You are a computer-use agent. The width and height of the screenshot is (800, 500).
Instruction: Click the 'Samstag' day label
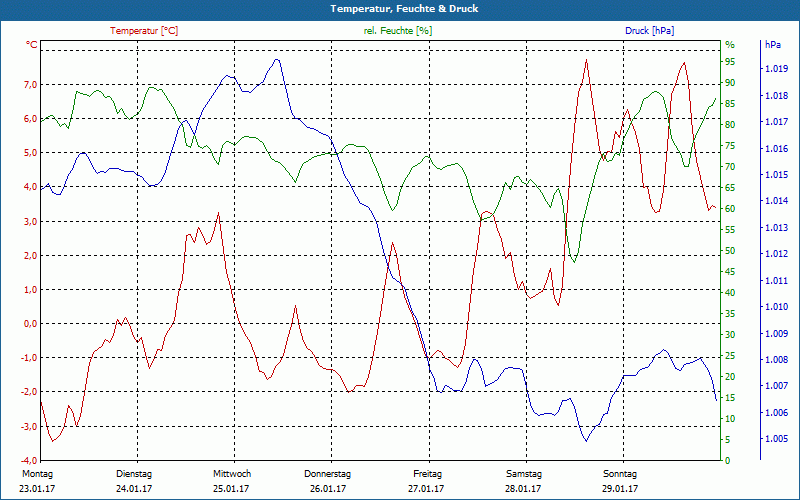[523, 474]
